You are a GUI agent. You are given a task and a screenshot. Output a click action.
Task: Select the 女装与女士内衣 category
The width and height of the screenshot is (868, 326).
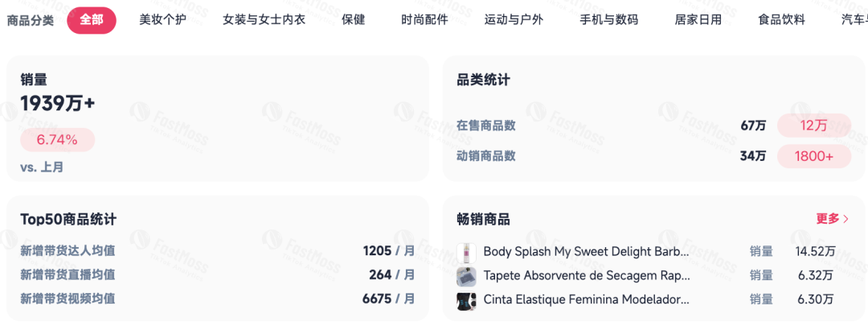point(264,19)
